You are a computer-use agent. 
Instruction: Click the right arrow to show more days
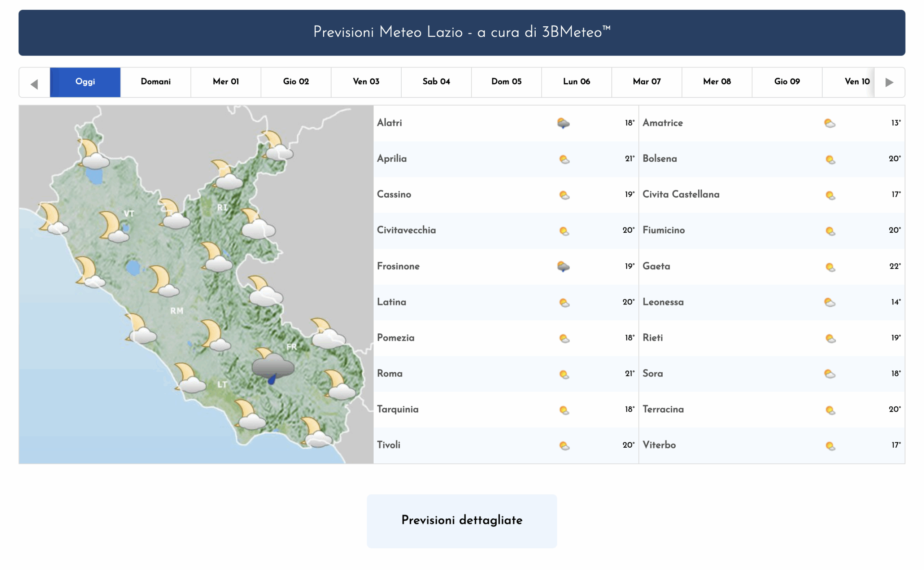click(890, 82)
